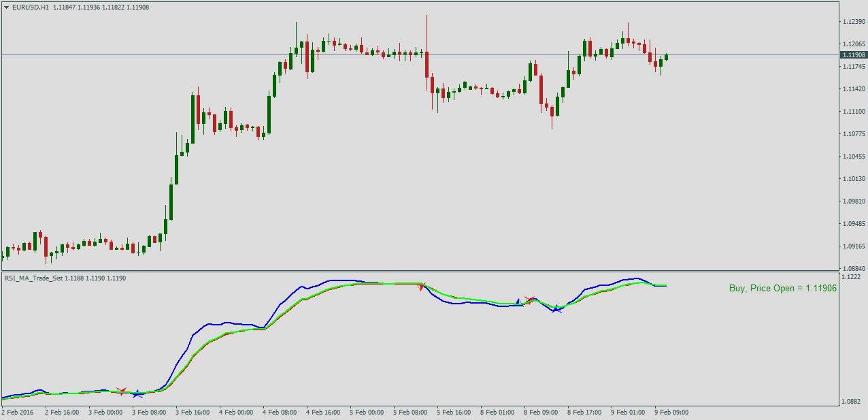Screen dimensions: 868x420
Task: Click price scale value 1.12390
Action: (853, 22)
